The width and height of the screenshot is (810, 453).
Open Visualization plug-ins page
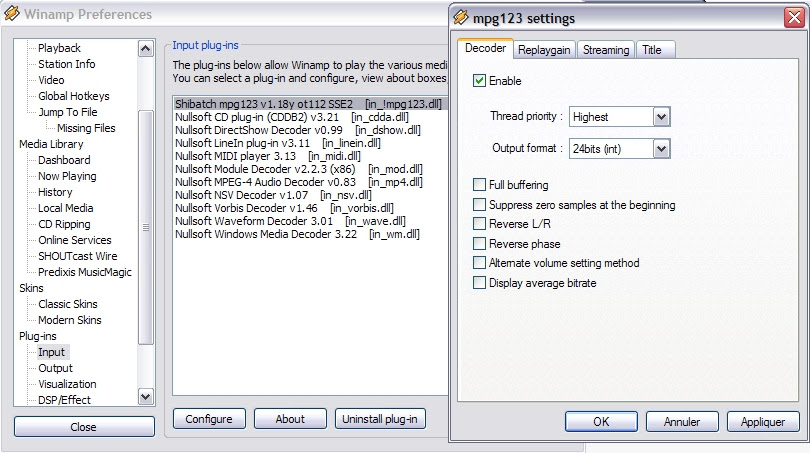pyautogui.click(x=67, y=384)
